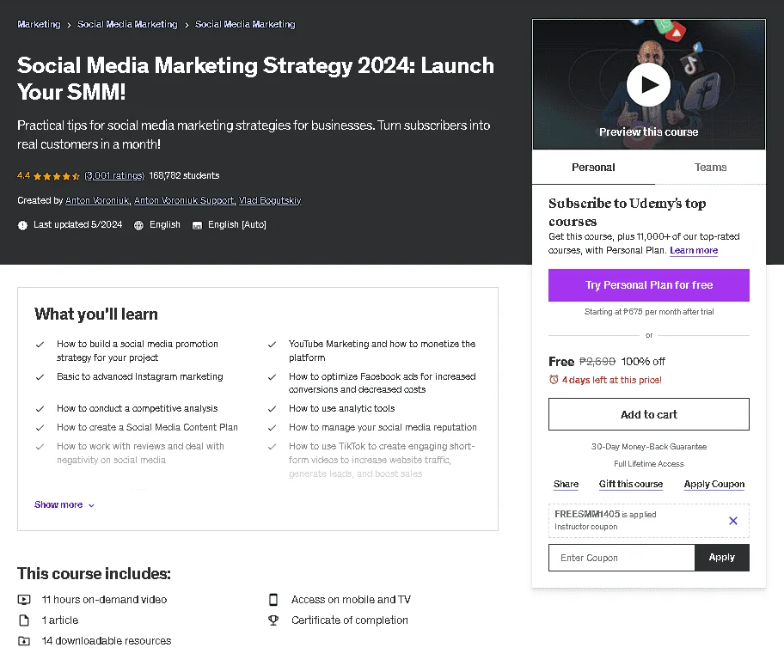784x672 pixels.
Task: Open the last Social Media Marketing breadcrumb
Action: pos(245,24)
